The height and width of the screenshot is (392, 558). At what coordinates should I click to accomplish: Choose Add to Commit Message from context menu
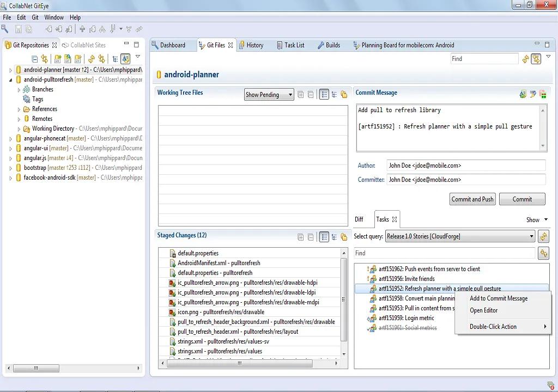[498, 298]
